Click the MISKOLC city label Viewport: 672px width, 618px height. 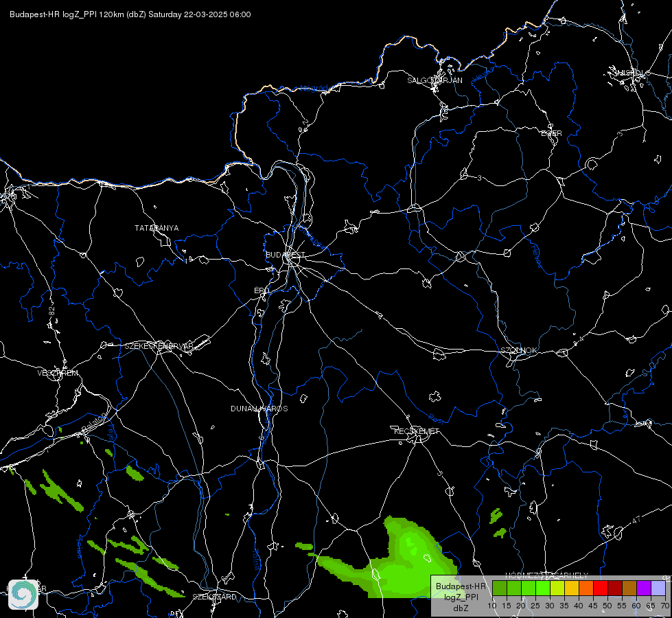coord(633,73)
